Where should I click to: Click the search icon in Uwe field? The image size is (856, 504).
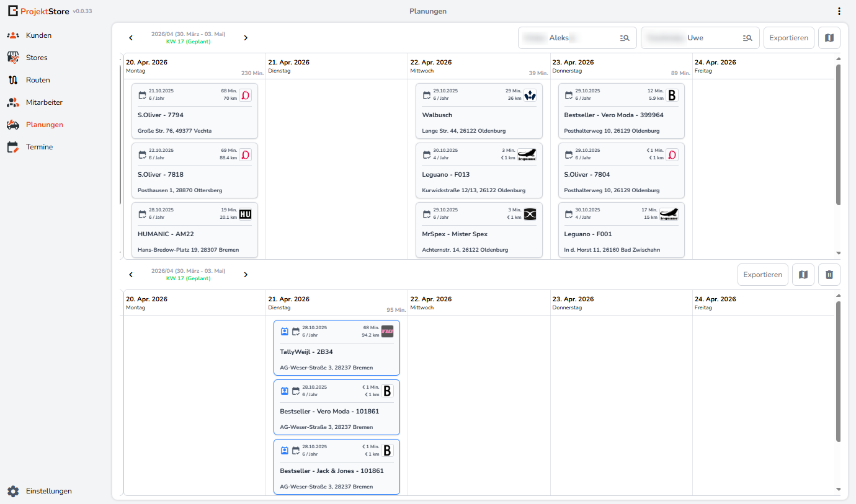(747, 38)
